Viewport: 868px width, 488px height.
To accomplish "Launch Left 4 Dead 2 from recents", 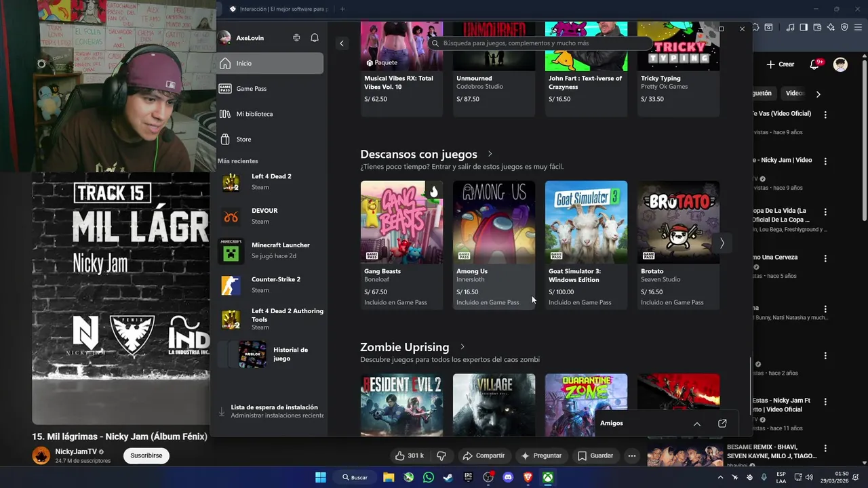I will 270,182.
